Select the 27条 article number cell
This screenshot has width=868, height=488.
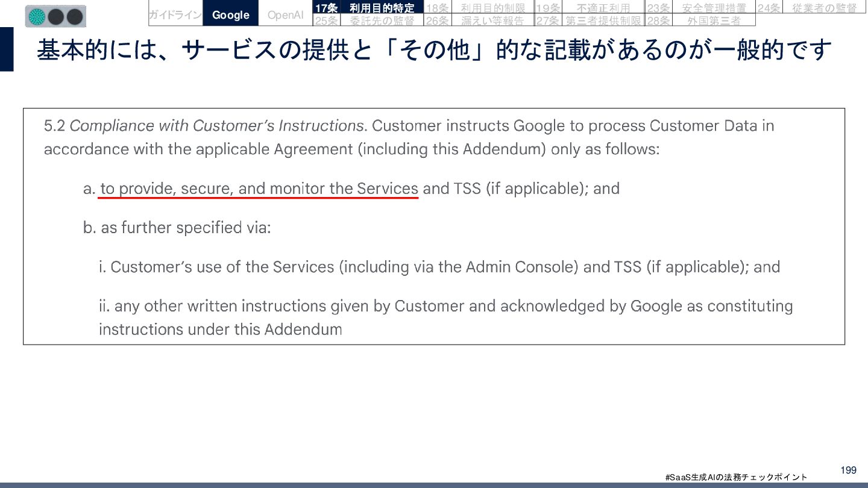pyautogui.click(x=547, y=20)
